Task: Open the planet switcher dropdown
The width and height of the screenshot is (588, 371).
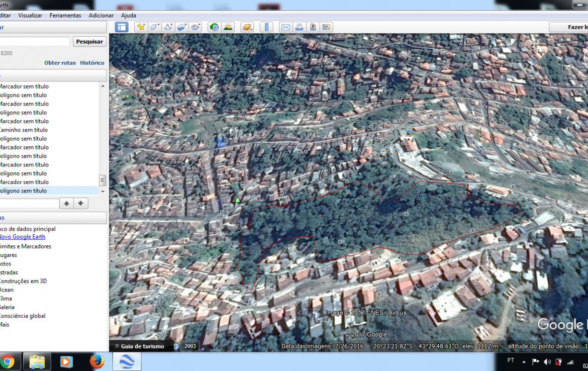Action: point(247,27)
